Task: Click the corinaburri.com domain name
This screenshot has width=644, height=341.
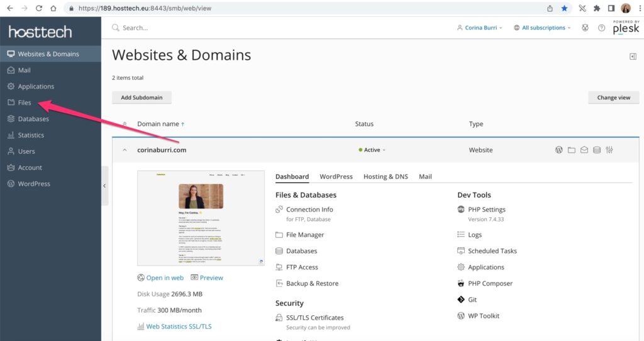Action: tap(162, 150)
